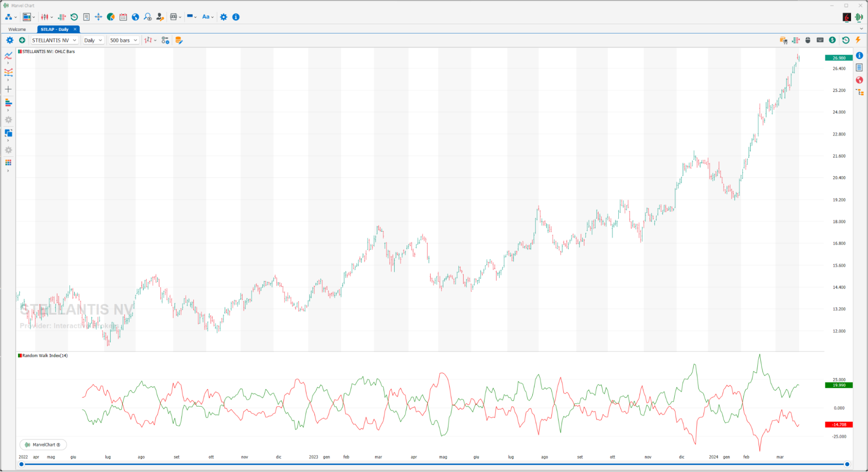
Task: Open the Daily timeframe dropdown
Action: (x=93, y=40)
